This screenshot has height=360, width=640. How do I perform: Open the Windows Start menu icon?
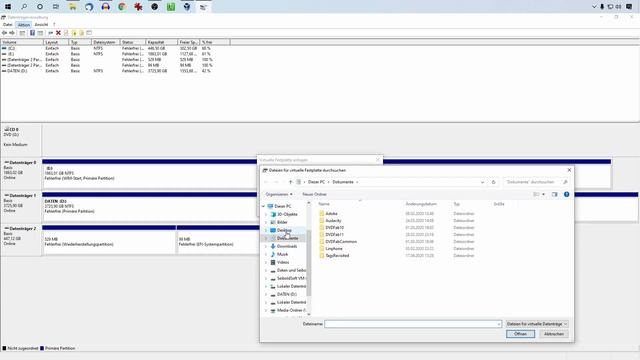8,7
